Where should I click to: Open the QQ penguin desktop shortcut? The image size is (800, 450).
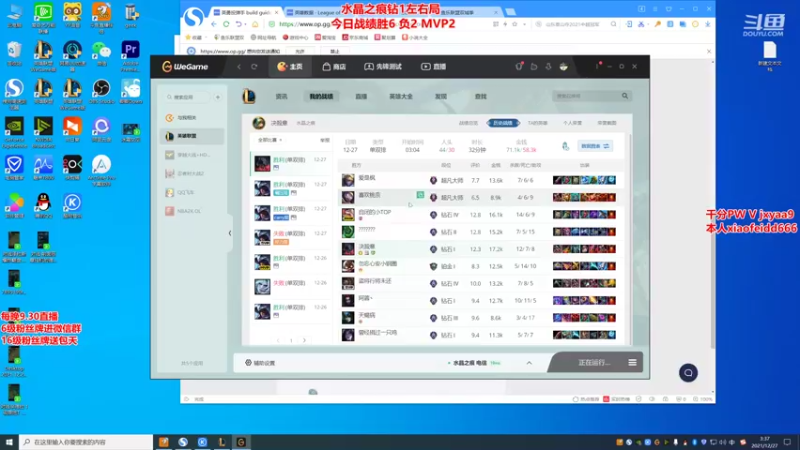point(43,205)
